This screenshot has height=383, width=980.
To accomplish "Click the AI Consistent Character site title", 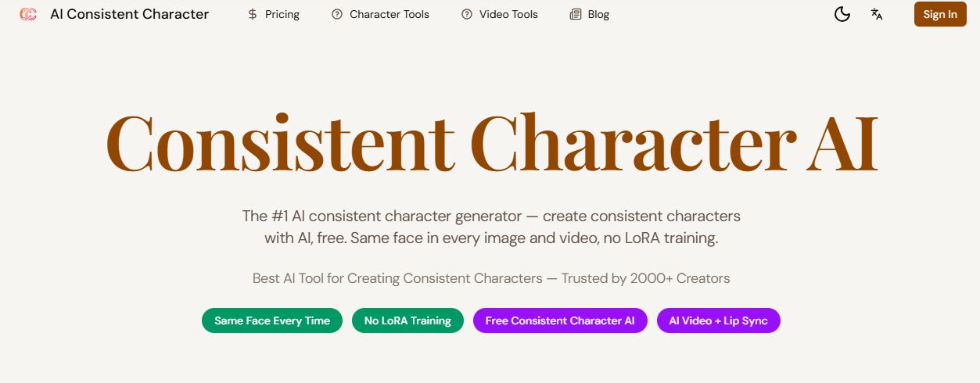I will (x=129, y=14).
